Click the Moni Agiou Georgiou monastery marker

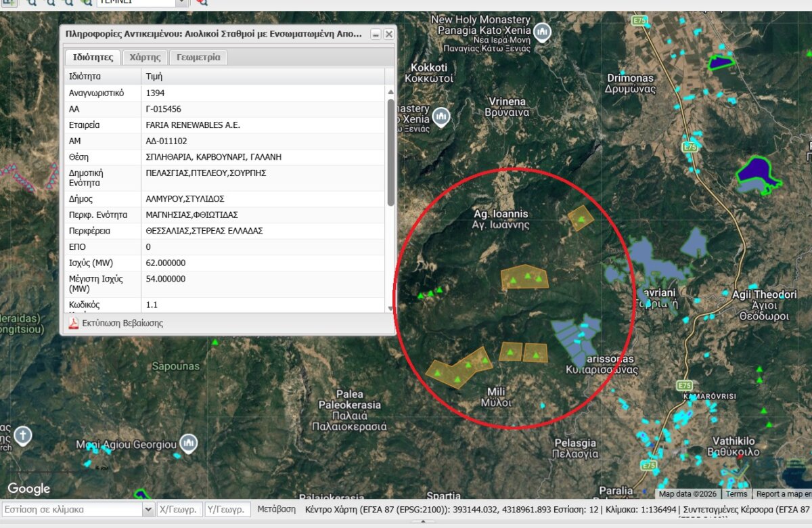tap(188, 443)
